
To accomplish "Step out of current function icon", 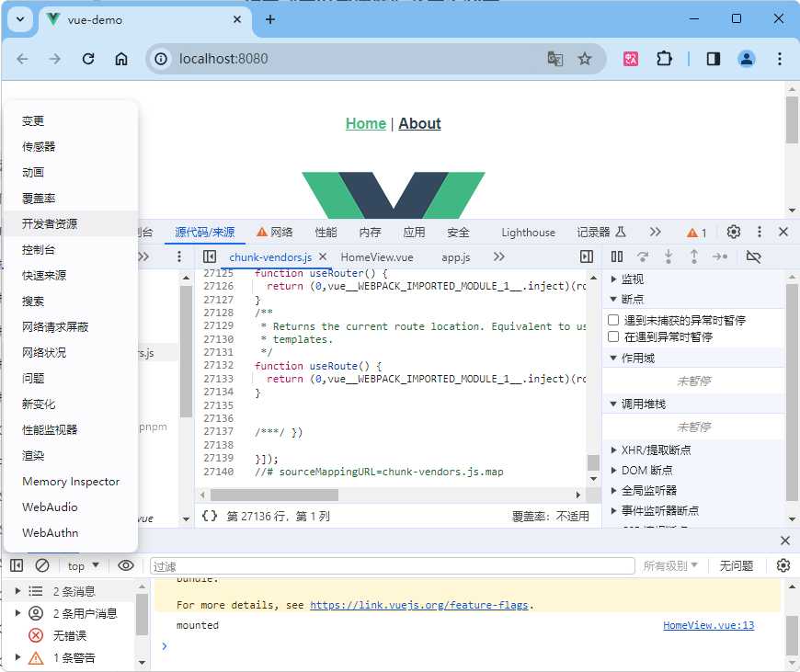I will tap(694, 256).
